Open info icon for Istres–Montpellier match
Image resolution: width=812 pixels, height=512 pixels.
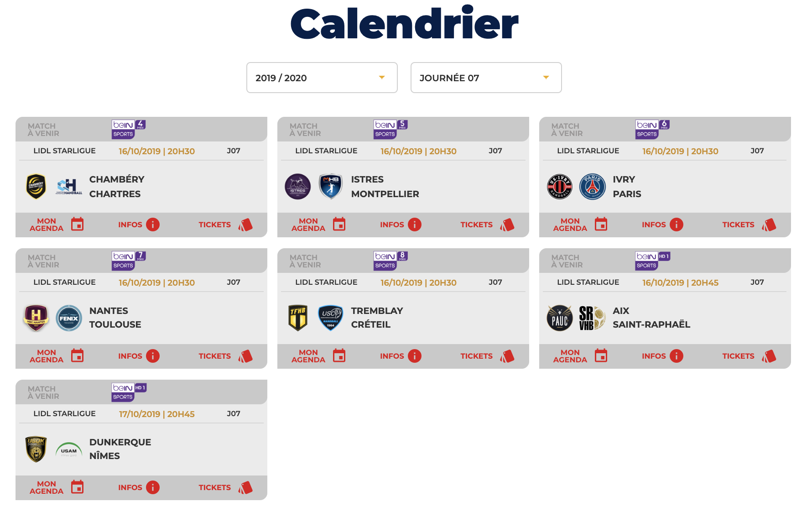click(x=415, y=225)
